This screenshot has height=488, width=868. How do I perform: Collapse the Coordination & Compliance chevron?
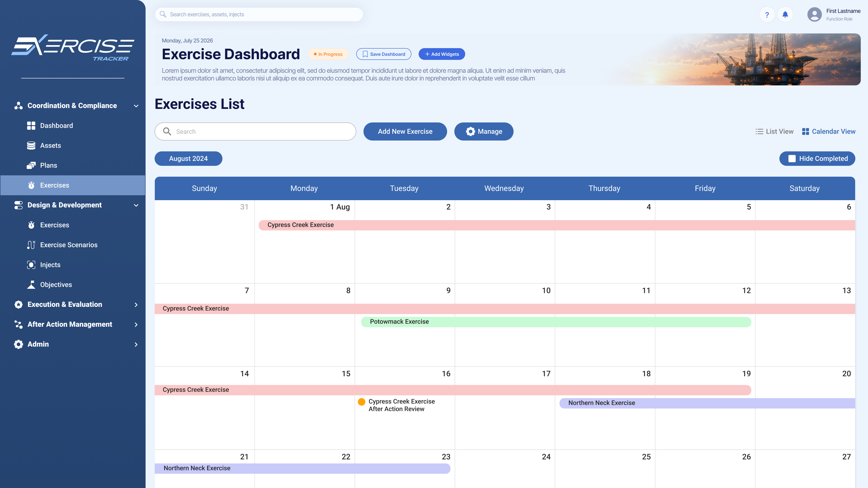(136, 106)
